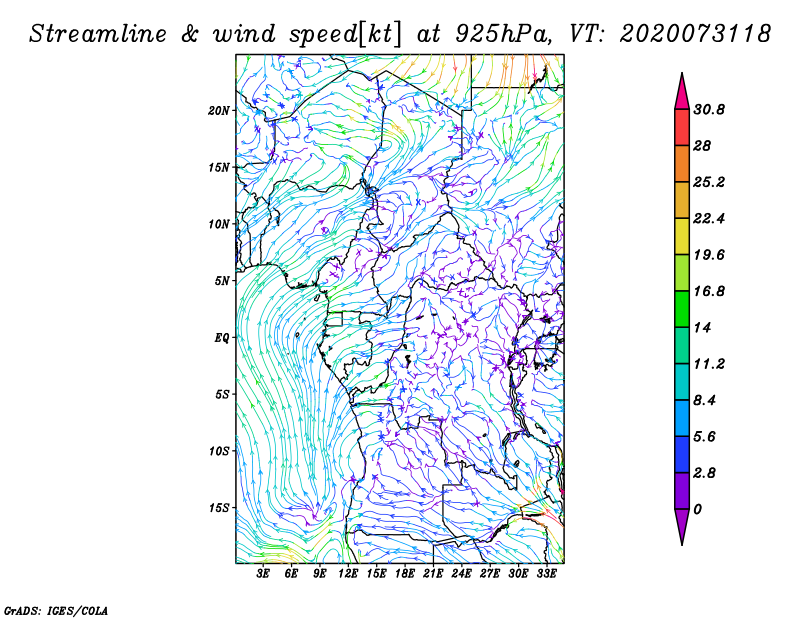Click the GrADS: IGES/COLA credit text

tap(55, 609)
